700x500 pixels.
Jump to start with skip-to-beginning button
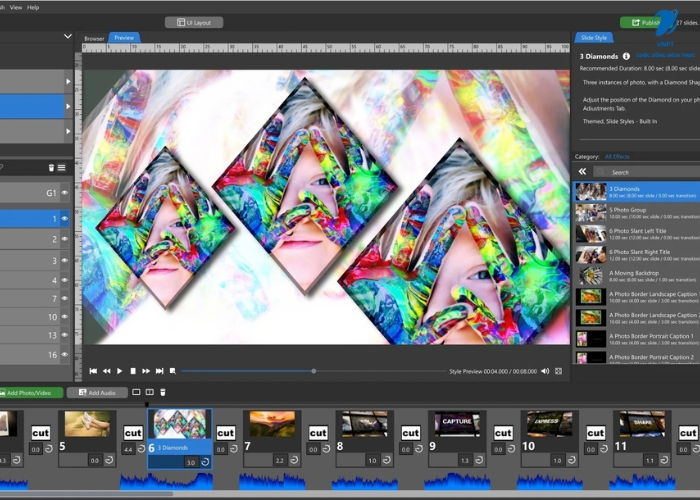point(93,371)
